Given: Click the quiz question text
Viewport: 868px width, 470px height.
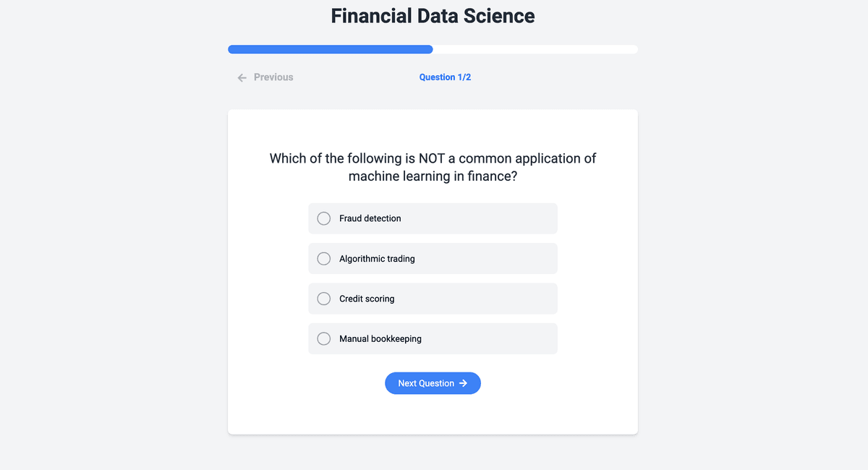Looking at the screenshot, I should pos(433,167).
